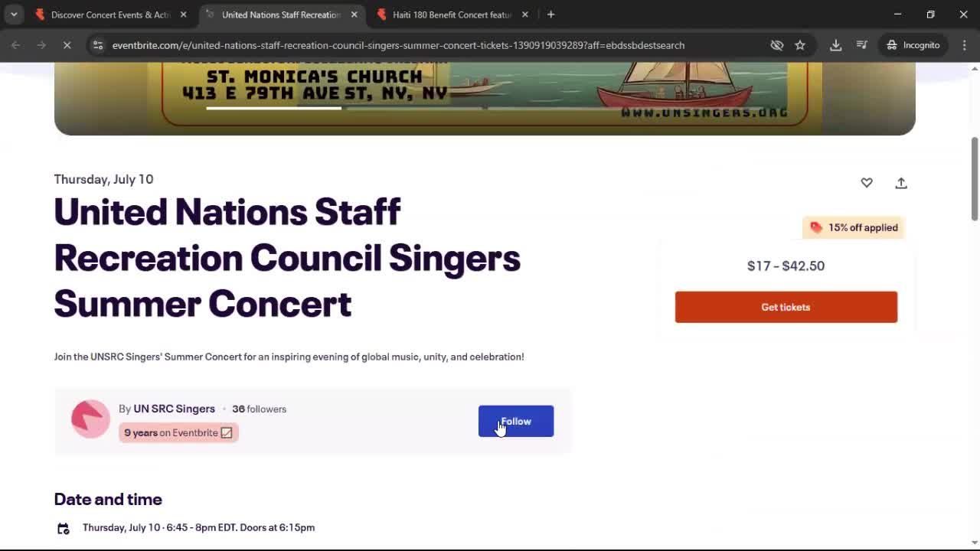The width and height of the screenshot is (980, 551).
Task: Click the eventbrite URL address field
Action: point(398,45)
